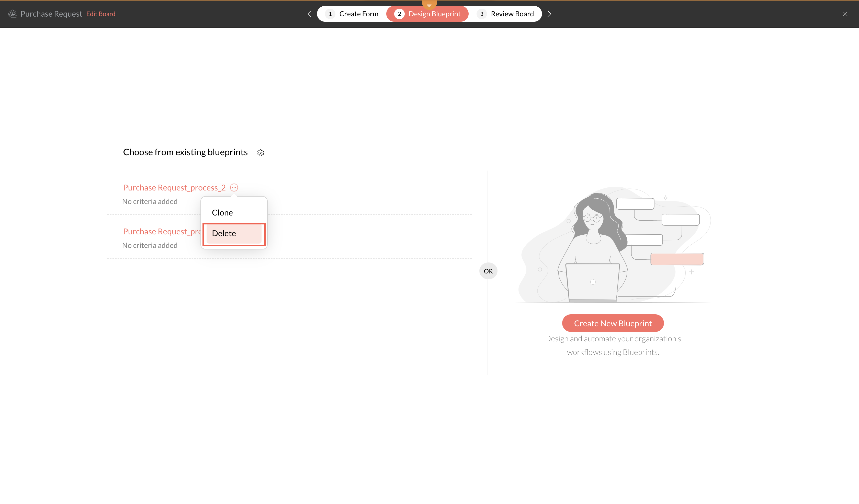Go to previous step with left chevron
Viewport: 859px width, 504px height.
310,14
